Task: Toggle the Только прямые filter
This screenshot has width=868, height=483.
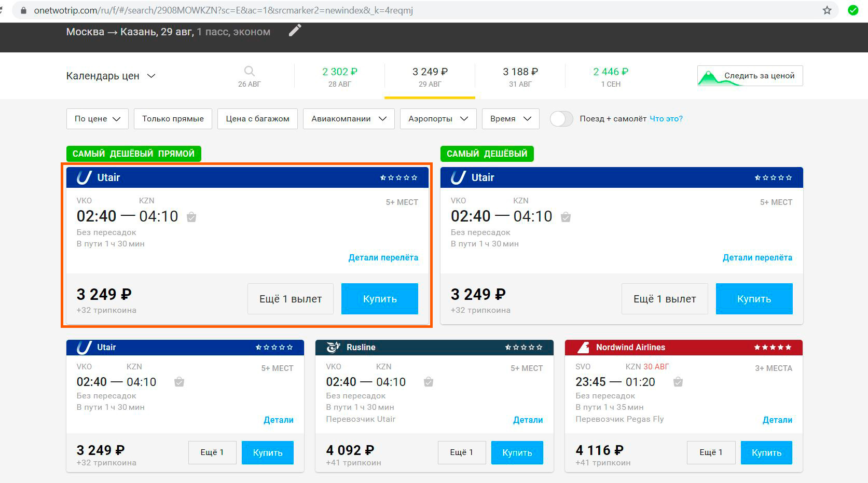Action: point(173,119)
